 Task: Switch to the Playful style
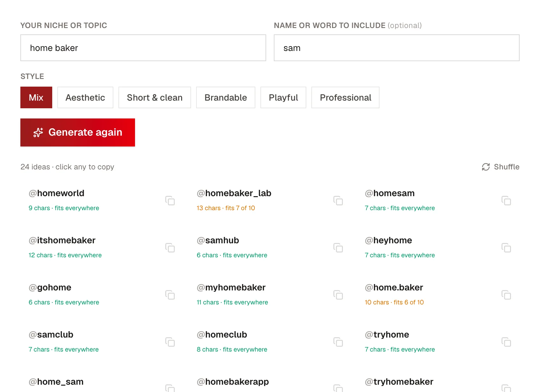283,97
